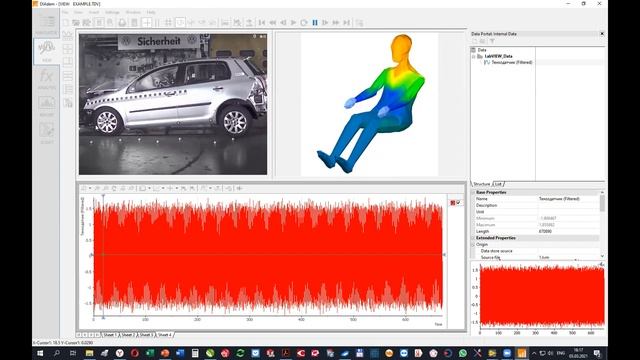Click the fast rewind toolbar button

[272, 22]
